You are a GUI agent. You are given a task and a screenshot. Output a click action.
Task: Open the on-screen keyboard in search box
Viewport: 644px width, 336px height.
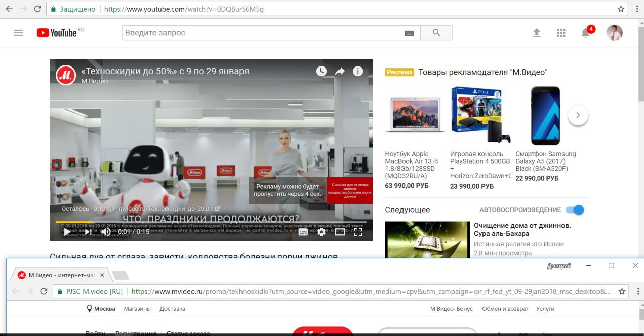[x=409, y=33]
